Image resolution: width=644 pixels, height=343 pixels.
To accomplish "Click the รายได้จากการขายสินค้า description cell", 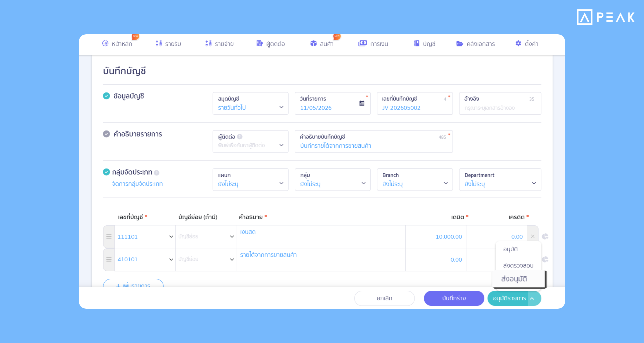I will coord(321,259).
